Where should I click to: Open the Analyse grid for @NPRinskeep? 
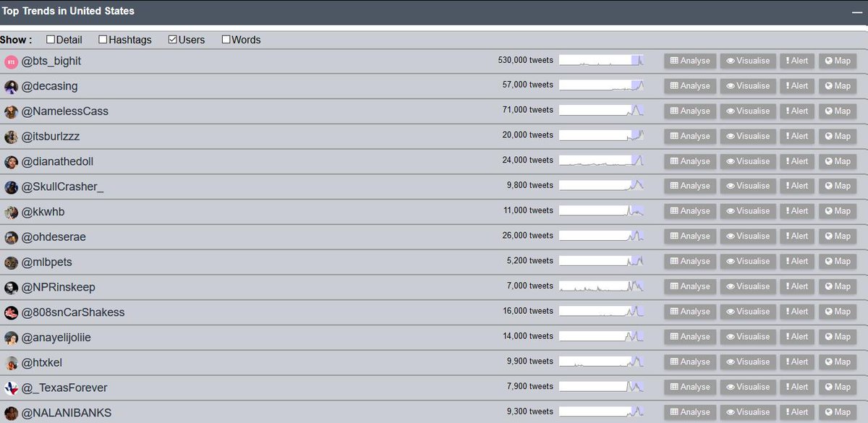pos(689,286)
